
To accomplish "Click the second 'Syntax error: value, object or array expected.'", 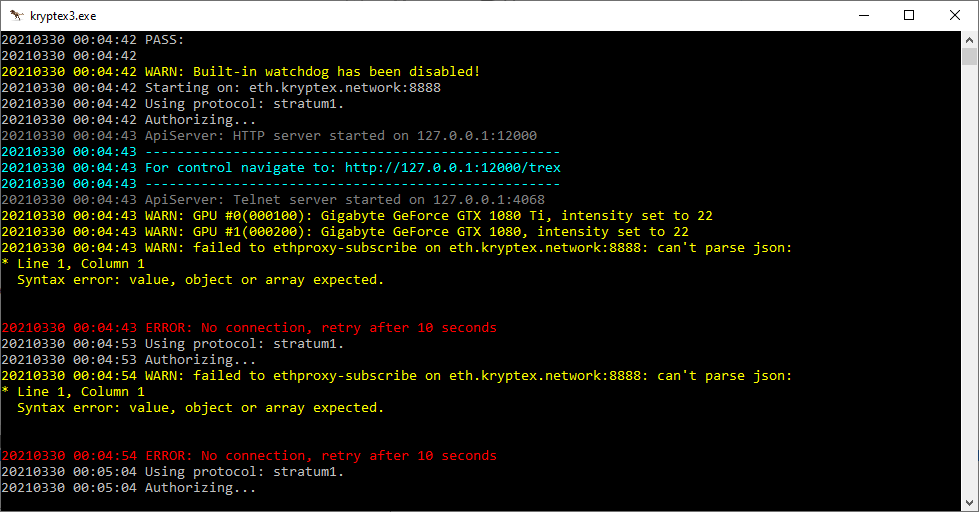I will pos(200,408).
